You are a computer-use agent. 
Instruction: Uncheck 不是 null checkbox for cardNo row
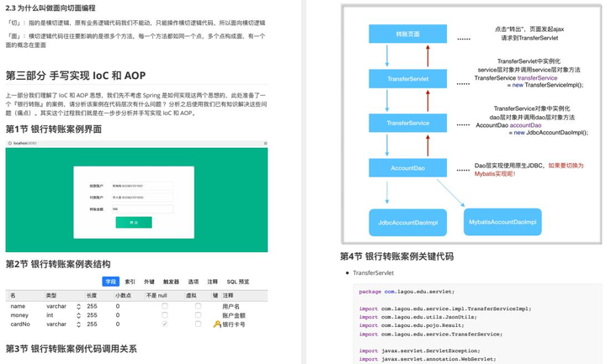(x=165, y=324)
